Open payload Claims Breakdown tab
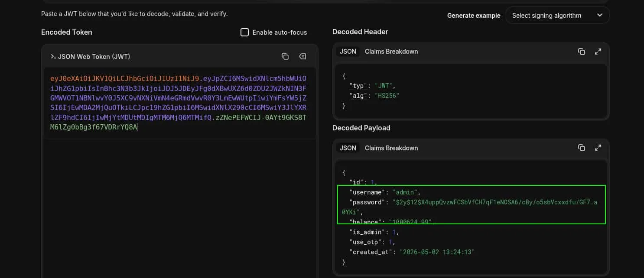The width and height of the screenshot is (644, 278). tap(391, 148)
